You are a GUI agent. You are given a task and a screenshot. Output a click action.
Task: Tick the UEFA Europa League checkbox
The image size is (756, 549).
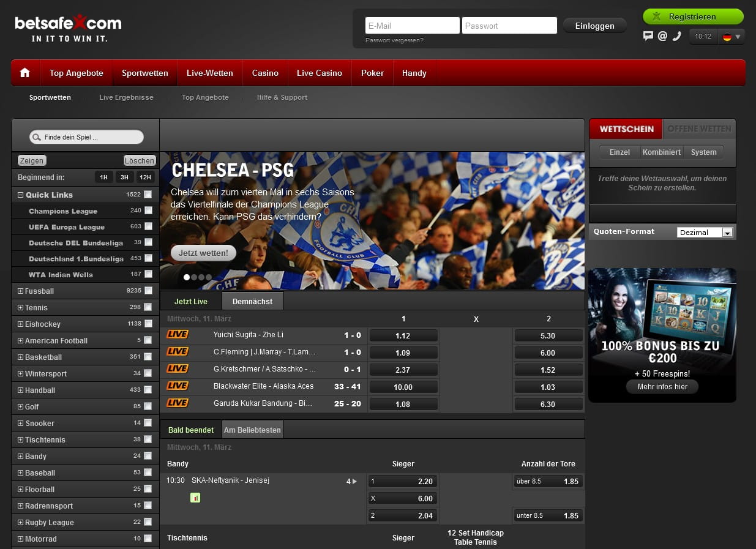(148, 226)
